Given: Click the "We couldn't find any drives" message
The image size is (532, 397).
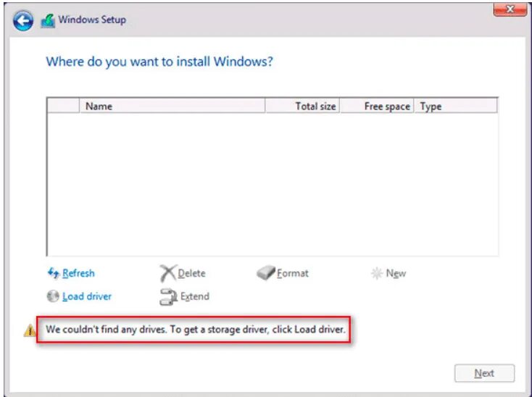Looking at the screenshot, I should click(x=196, y=330).
